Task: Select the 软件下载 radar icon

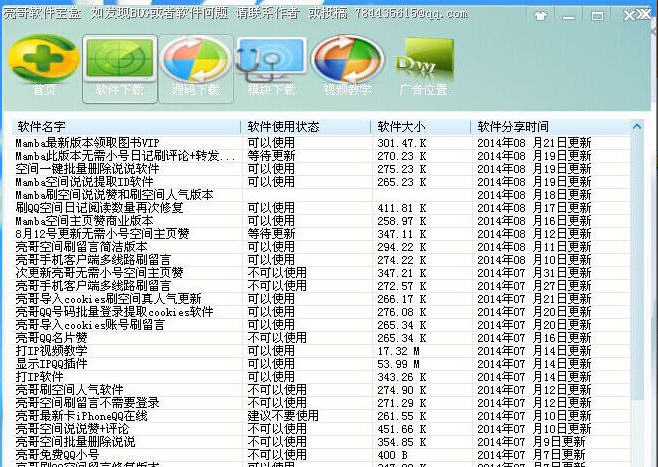Action: coord(120,68)
